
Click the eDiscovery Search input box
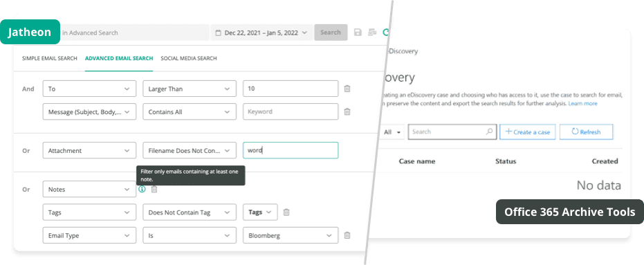452,132
